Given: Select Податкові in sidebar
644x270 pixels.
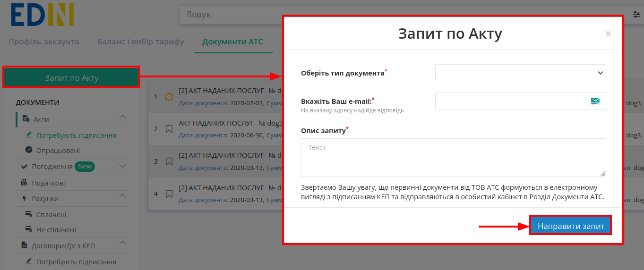Looking at the screenshot, I should [x=48, y=183].
